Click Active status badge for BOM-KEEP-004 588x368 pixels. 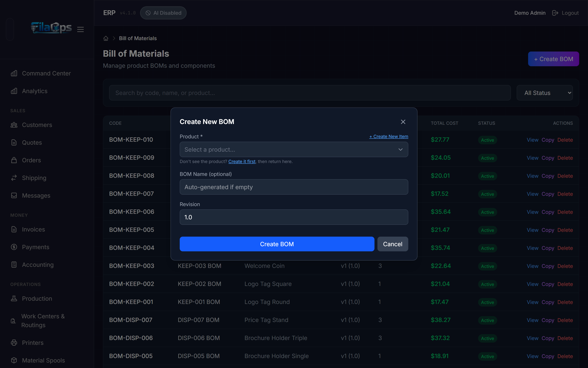[487, 248]
